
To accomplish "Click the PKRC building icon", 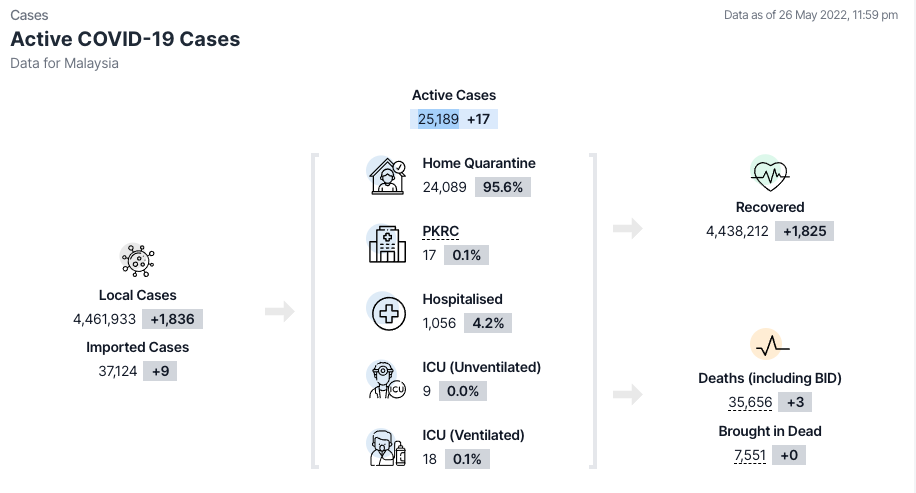I will pyautogui.click(x=387, y=243).
